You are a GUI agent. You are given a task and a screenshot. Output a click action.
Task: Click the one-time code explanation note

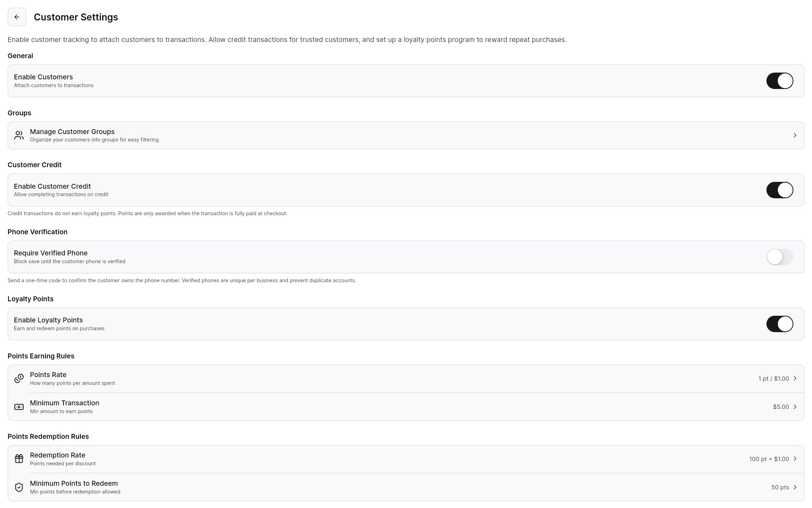[x=182, y=280]
